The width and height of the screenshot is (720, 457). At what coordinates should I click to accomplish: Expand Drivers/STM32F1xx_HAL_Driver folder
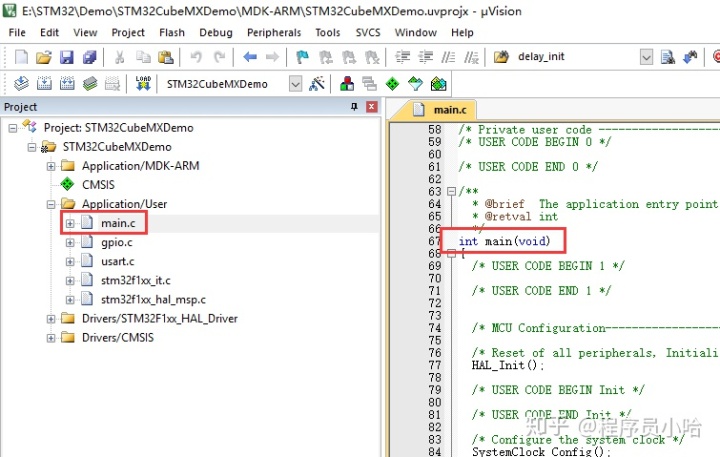point(51,319)
